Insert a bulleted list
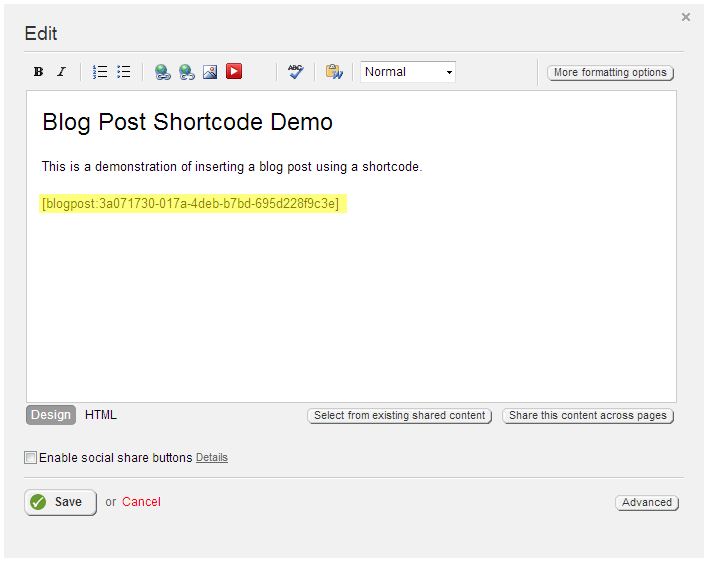 (123, 72)
